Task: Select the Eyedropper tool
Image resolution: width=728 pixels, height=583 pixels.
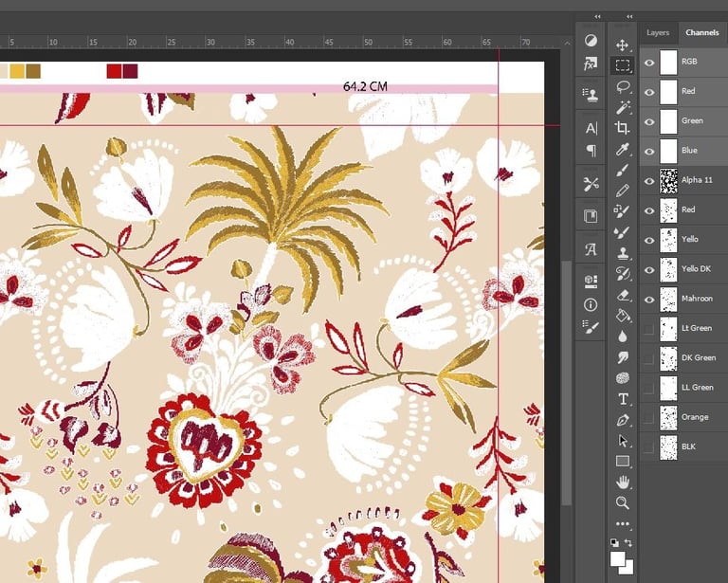Action: (622, 149)
